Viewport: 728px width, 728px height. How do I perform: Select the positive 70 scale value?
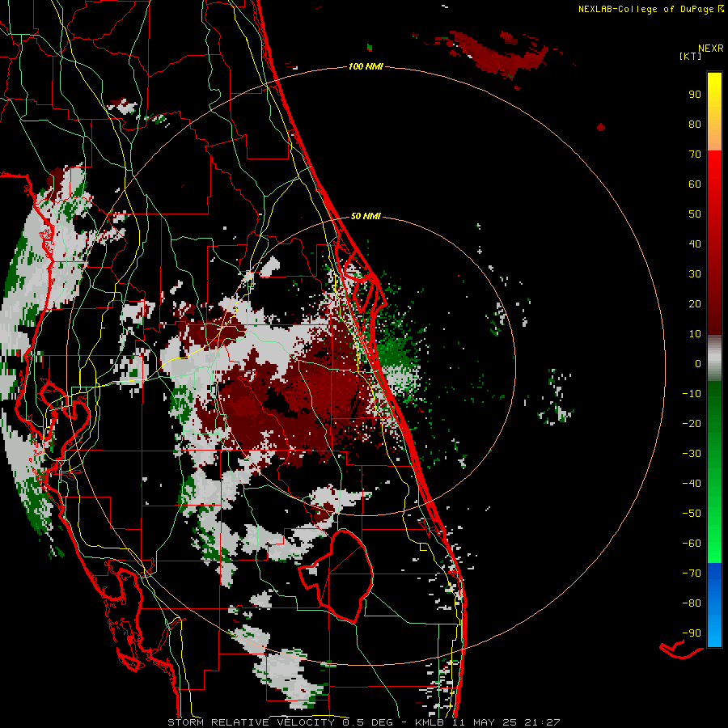point(695,154)
